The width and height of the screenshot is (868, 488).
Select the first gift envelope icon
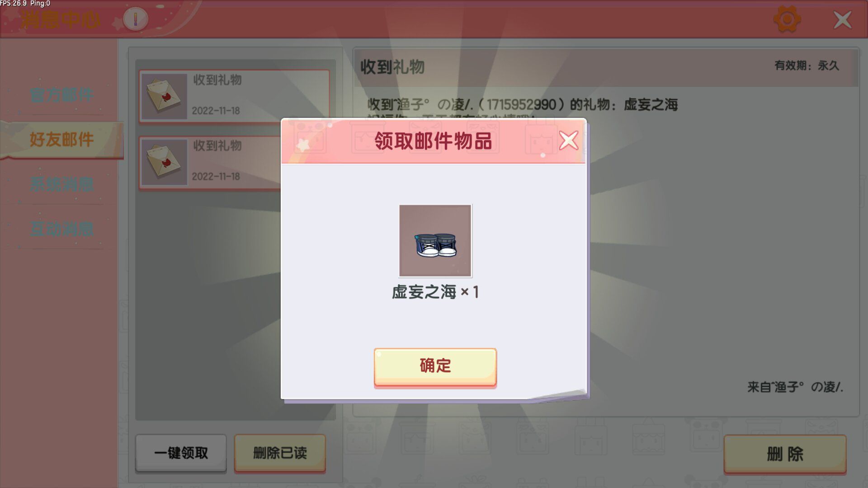(x=164, y=96)
